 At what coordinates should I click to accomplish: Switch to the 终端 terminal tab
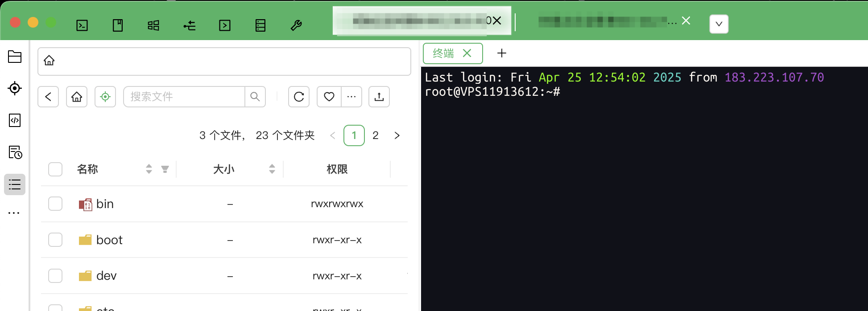pyautogui.click(x=443, y=53)
